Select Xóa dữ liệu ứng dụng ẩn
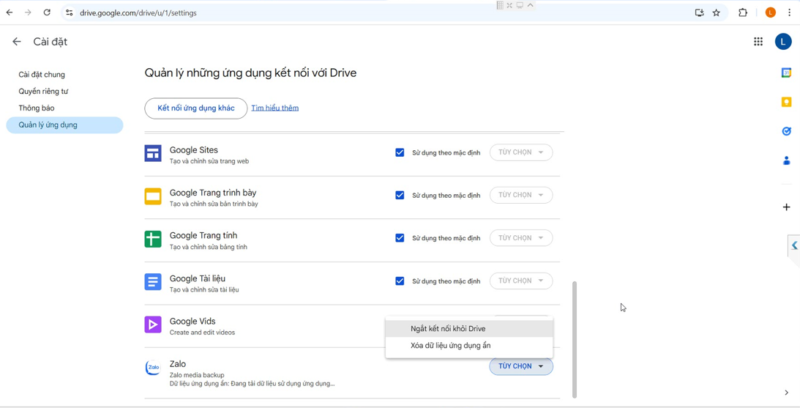This screenshot has width=800, height=408. pyautogui.click(x=469, y=346)
